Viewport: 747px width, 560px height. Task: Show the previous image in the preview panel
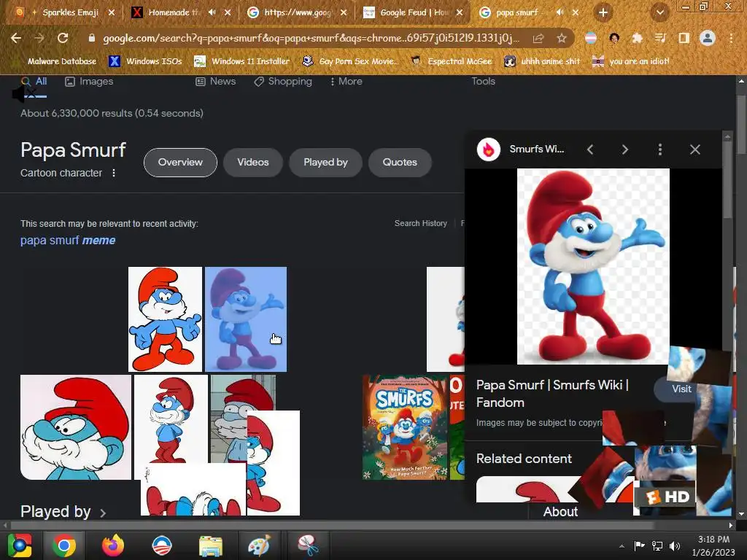click(590, 149)
